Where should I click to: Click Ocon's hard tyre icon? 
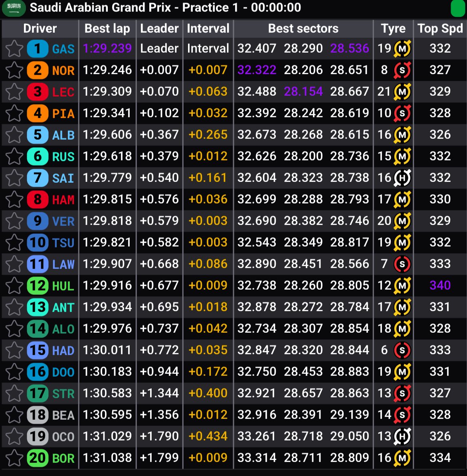pyautogui.click(x=402, y=436)
